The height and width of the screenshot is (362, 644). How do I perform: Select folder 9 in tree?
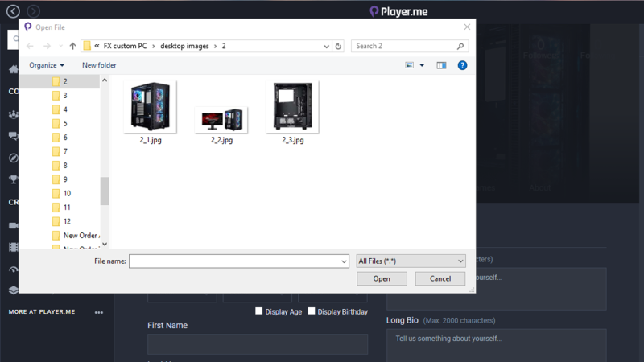(60, 179)
